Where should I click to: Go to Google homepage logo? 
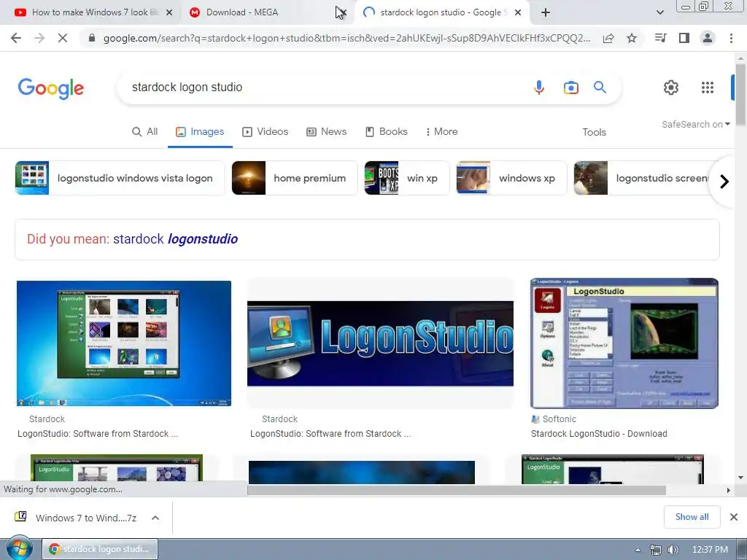coord(51,88)
